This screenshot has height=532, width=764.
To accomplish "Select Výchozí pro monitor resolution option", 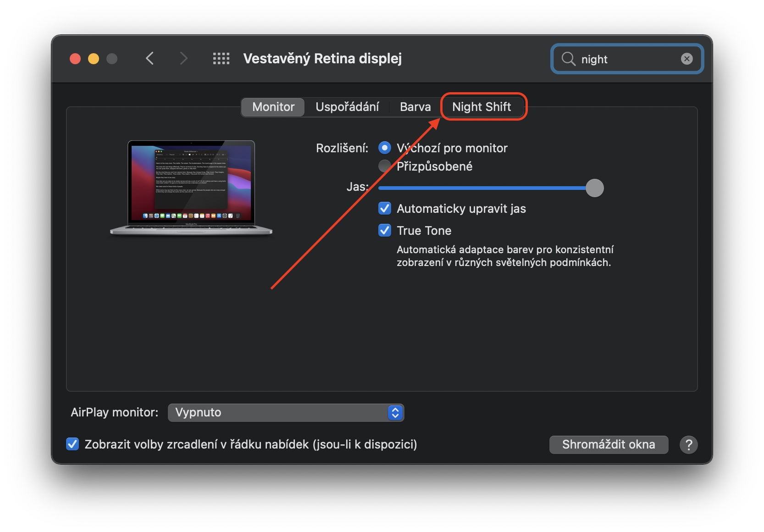I will (x=384, y=148).
